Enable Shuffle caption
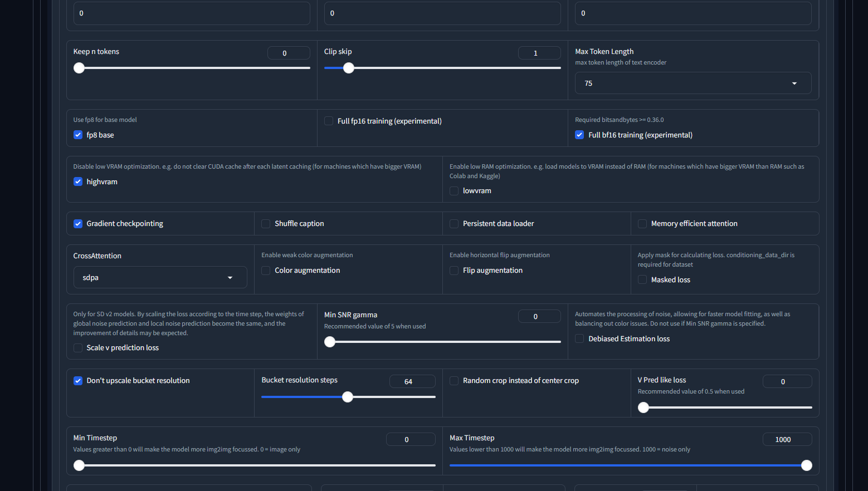The image size is (868, 491). point(266,223)
